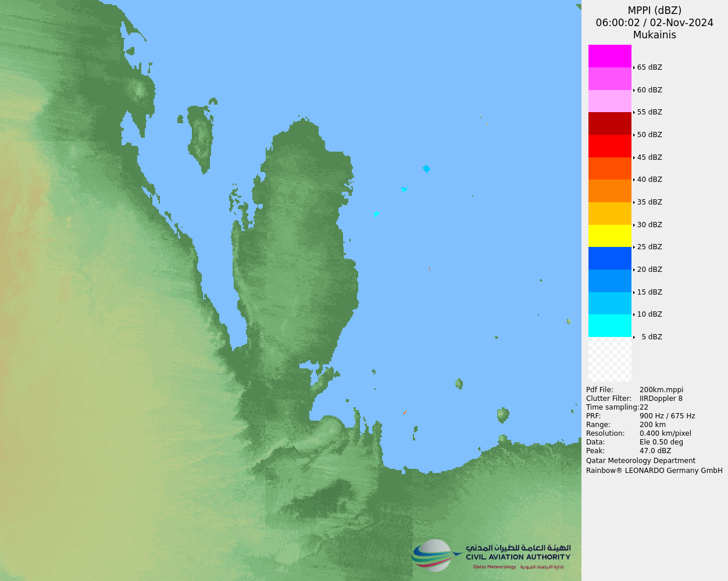
Task: Click the Civil Aviation Authority globe logo
Action: [433, 555]
